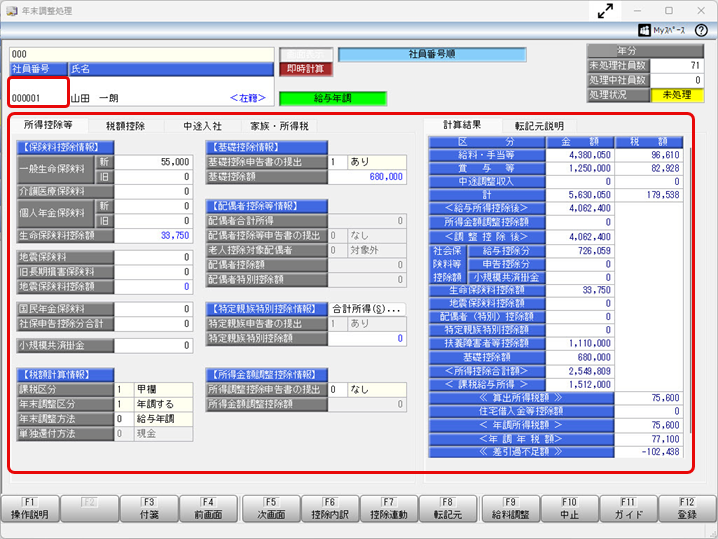The width and height of the screenshot is (718, 539).
Task: Go to next screen with F5 次画面
Action: coord(271,509)
